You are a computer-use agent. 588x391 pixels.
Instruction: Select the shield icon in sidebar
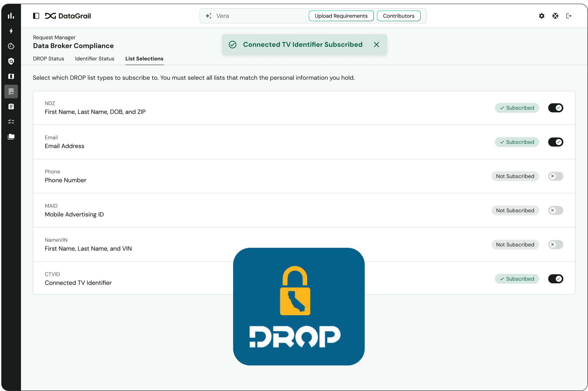11,61
